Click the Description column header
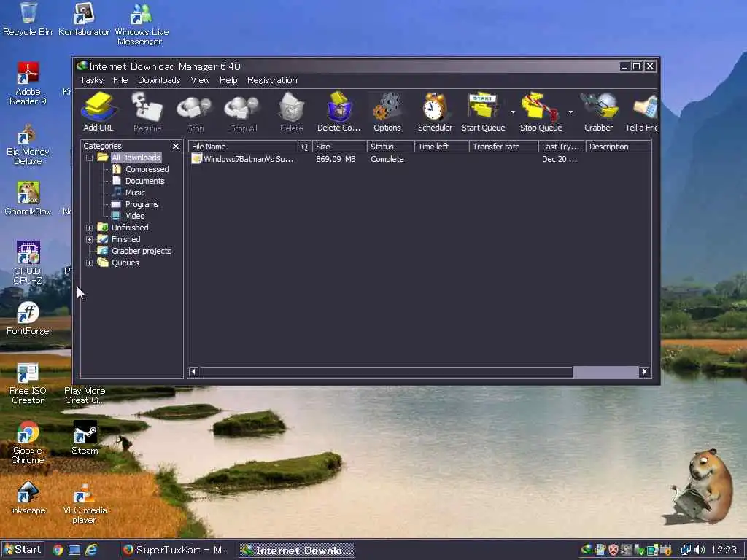The image size is (747, 560). point(618,147)
